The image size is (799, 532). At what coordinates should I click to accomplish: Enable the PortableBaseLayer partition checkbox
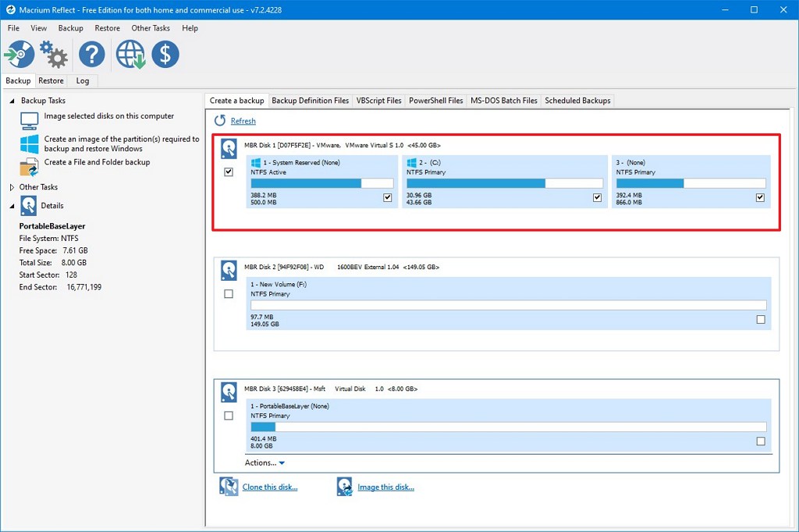(761, 441)
